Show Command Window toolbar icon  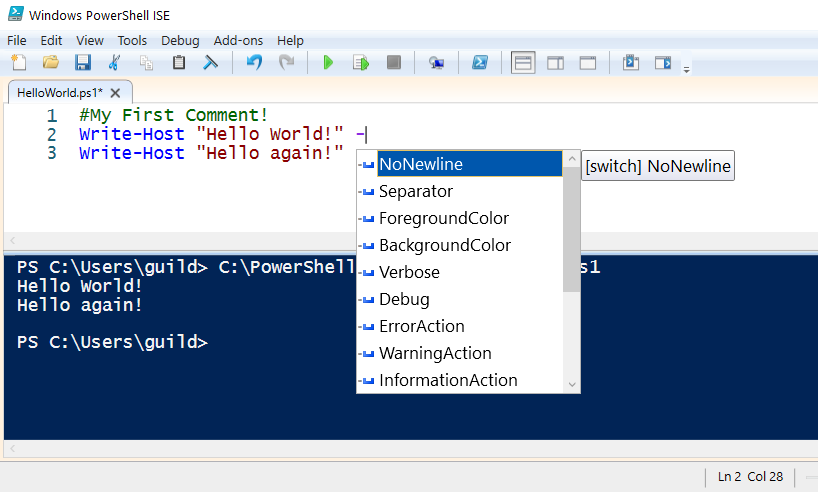(x=631, y=63)
